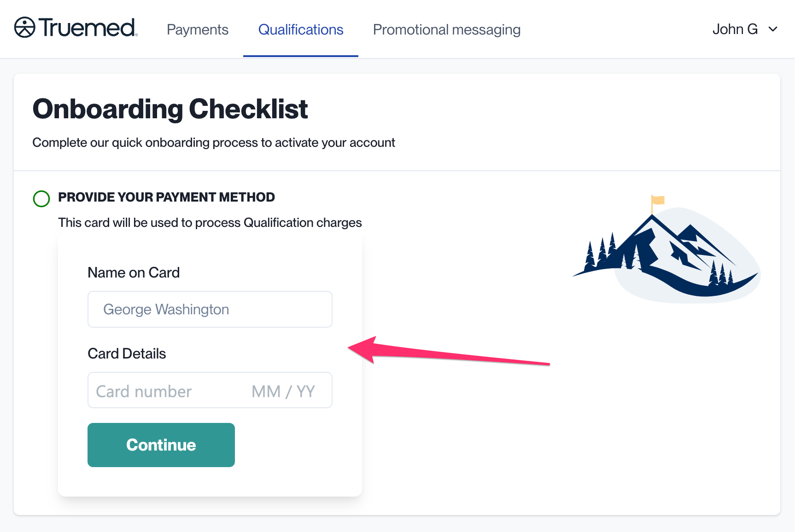Click the payment method description text
Viewport: 795px width, 532px height.
[x=210, y=222]
